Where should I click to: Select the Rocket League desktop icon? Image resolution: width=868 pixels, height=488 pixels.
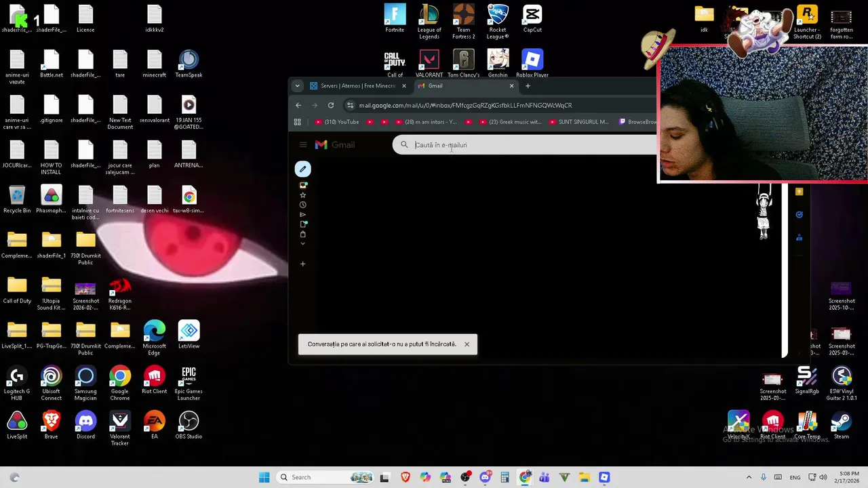[498, 22]
